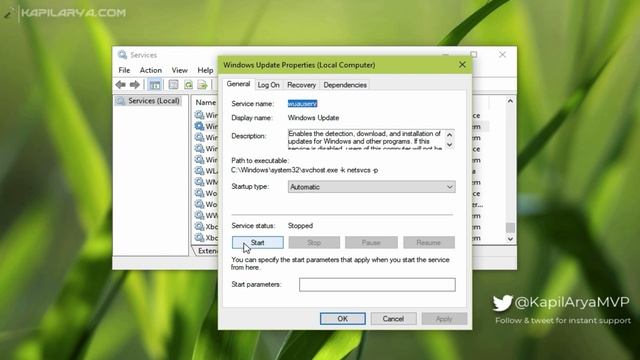Close the Windows Update Properties dialog
This screenshot has height=360, width=640.
(x=462, y=65)
